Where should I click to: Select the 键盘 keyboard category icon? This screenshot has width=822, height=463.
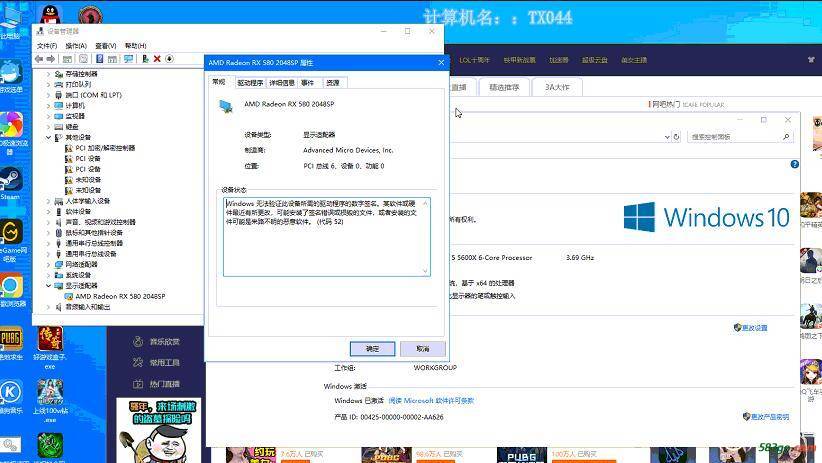click(x=59, y=127)
